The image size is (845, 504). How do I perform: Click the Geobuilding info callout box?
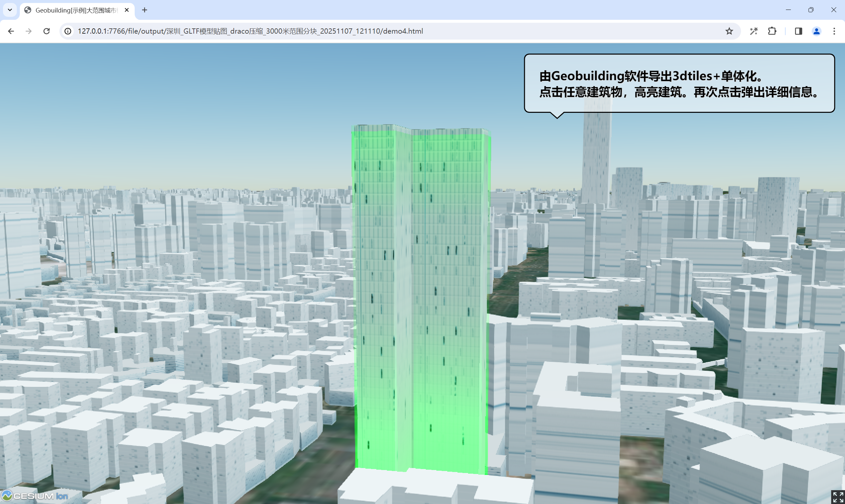[679, 83]
